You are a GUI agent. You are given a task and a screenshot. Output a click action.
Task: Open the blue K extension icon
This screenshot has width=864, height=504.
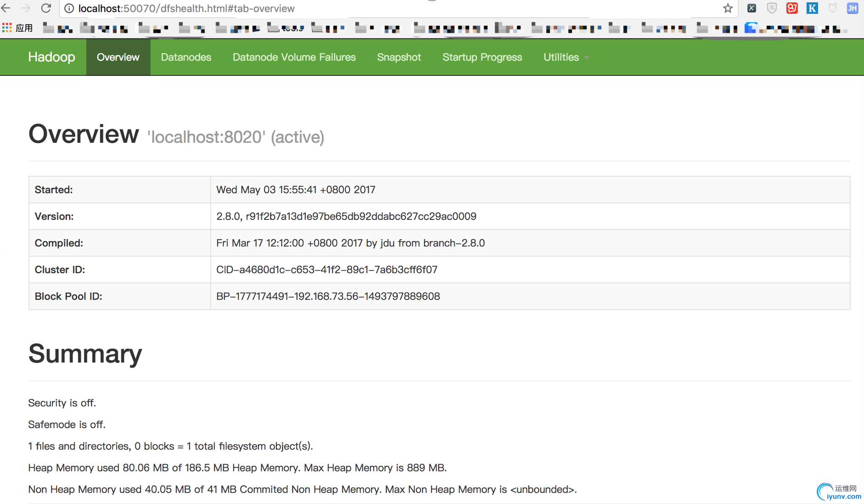[x=812, y=8]
